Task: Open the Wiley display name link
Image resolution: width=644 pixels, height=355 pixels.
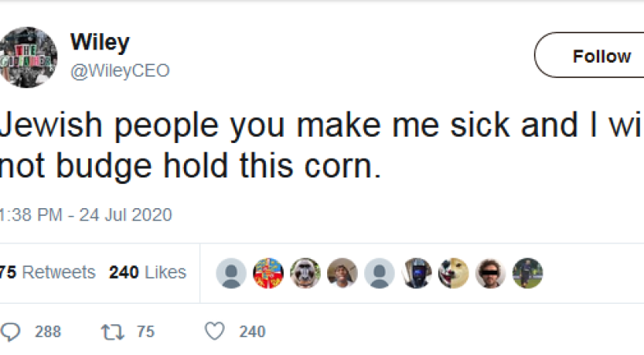Action: (x=100, y=41)
